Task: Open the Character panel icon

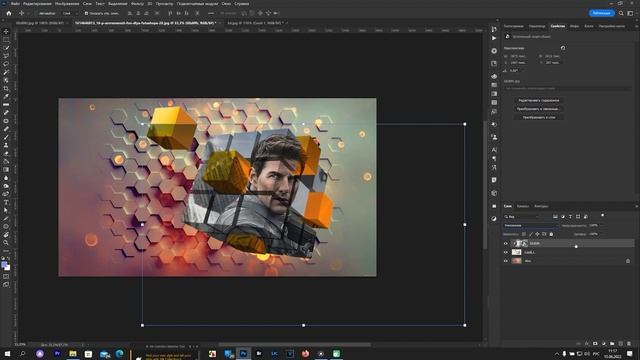Action: coord(494,150)
